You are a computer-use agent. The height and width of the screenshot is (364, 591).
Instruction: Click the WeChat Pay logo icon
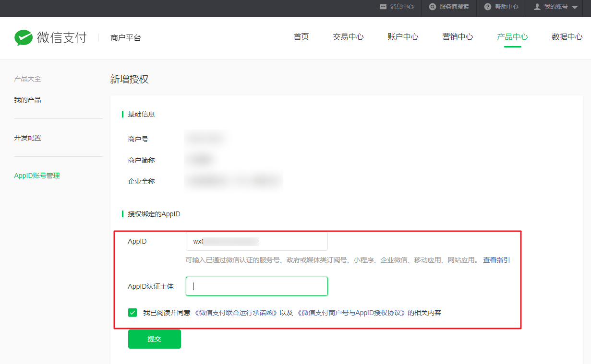24,37
